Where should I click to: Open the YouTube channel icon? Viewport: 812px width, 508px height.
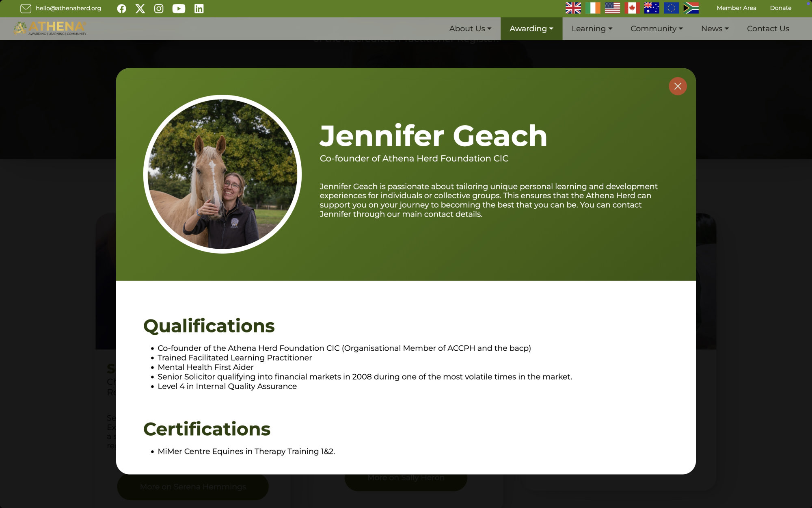[179, 9]
